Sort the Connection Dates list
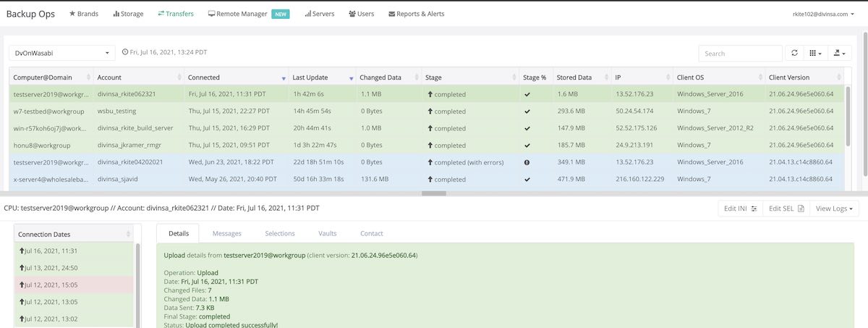Viewport: 868px width, 328px height. (x=74, y=234)
